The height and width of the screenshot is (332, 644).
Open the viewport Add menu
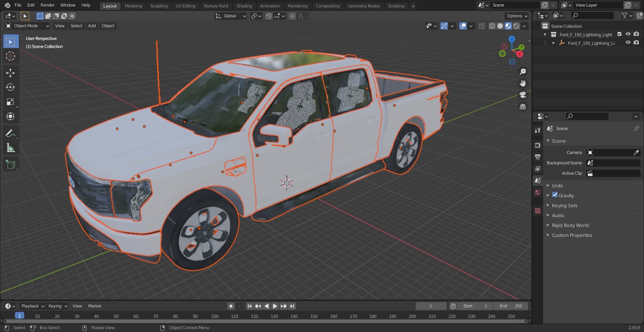coord(92,26)
